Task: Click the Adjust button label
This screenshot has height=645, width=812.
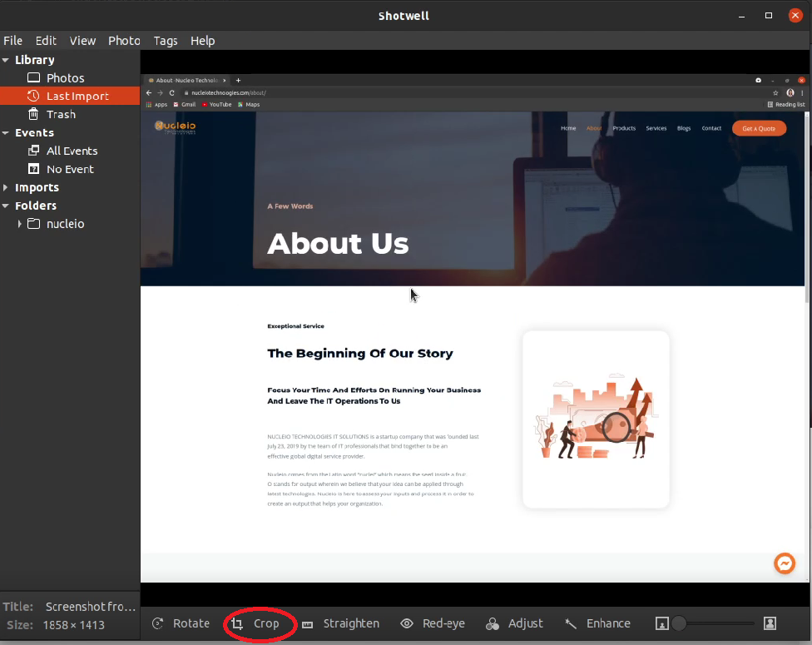Action: point(526,623)
